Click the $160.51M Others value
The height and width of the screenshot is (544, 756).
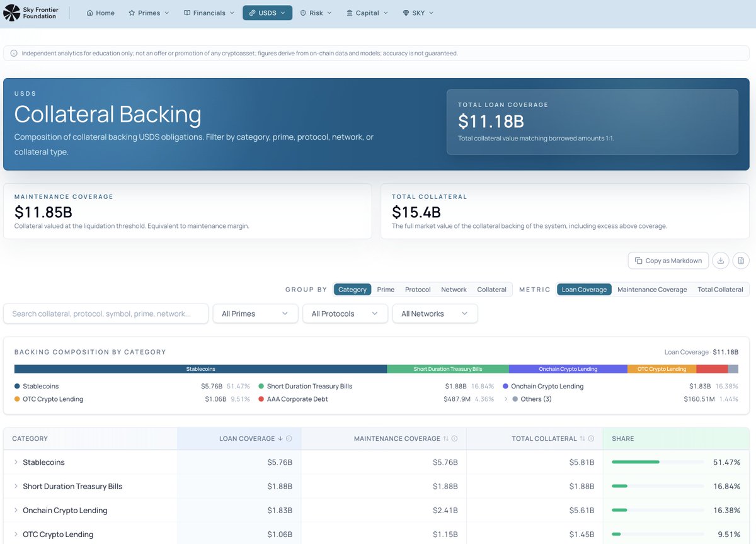(x=699, y=399)
